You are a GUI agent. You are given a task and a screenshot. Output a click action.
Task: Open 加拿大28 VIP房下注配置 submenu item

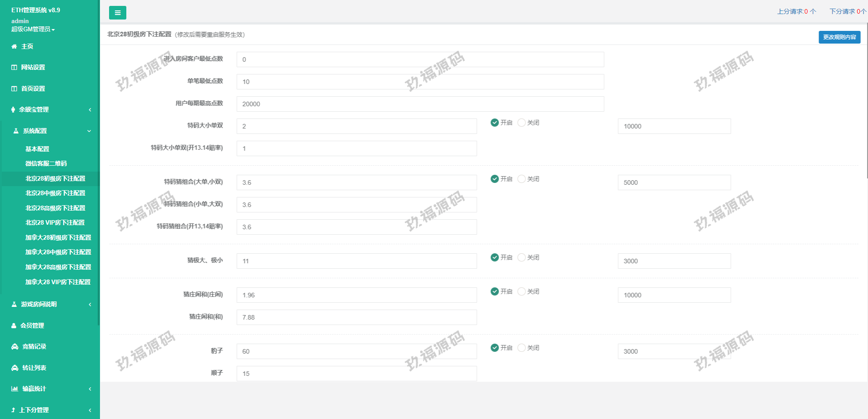(x=58, y=282)
